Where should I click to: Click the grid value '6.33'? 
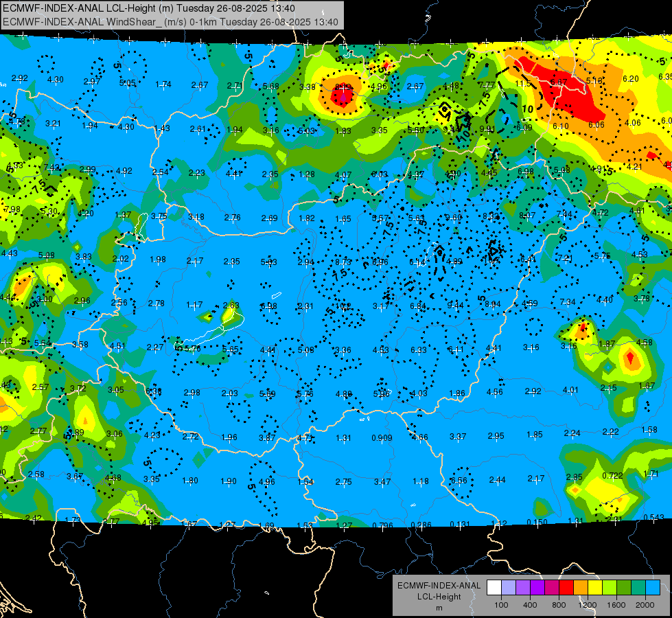point(418,350)
